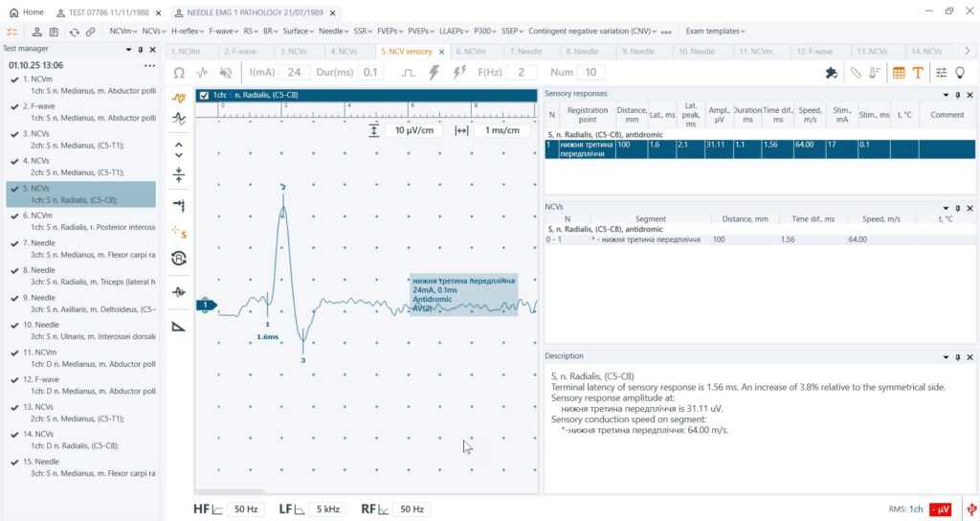Click the impedance Omega icon

click(x=179, y=73)
